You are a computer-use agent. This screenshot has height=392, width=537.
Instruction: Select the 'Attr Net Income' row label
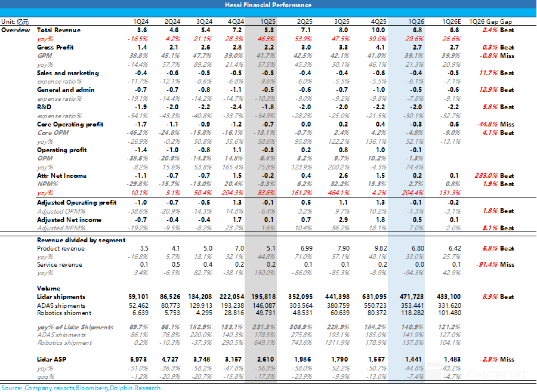click(61, 175)
